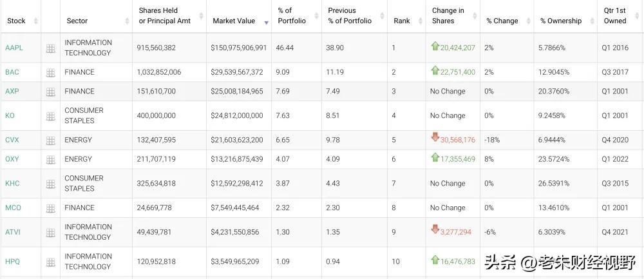Image resolution: width=644 pixels, height=279 pixels.
Task: Open the grid icon for KHC
Action: pos(50,184)
